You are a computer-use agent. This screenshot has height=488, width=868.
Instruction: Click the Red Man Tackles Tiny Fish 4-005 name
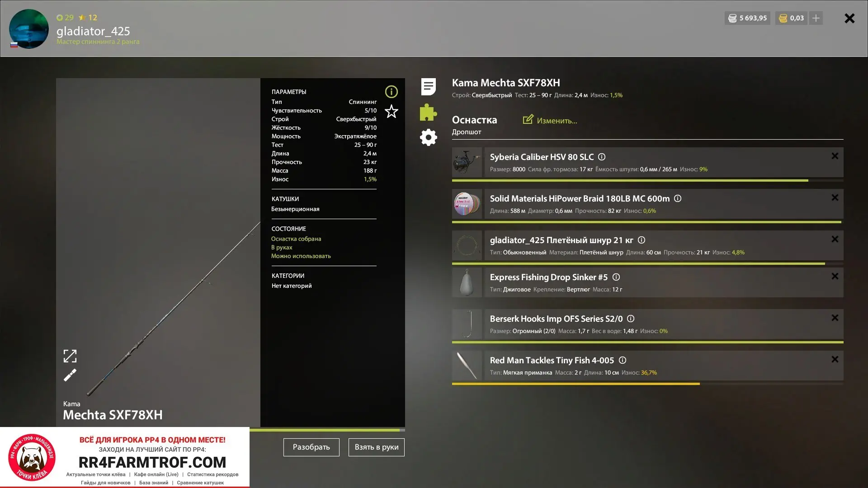(x=552, y=360)
